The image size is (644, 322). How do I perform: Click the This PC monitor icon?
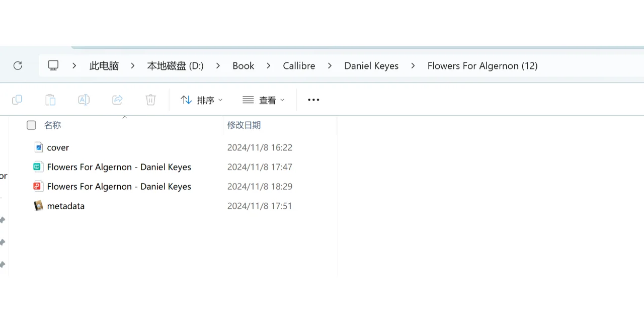click(x=53, y=65)
